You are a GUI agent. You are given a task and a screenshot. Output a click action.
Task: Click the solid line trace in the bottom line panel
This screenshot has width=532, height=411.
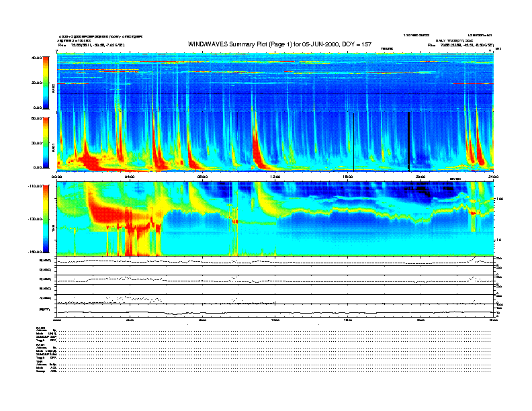coord(275,313)
